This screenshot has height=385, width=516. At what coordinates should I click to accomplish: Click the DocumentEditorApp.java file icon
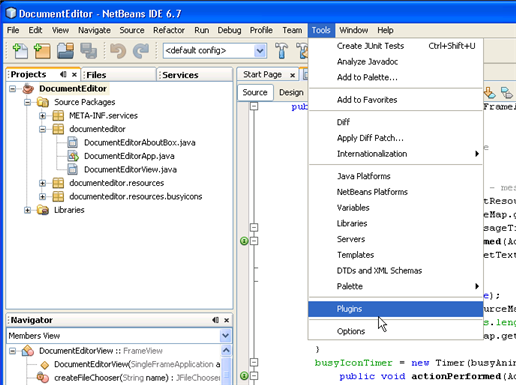(73, 156)
